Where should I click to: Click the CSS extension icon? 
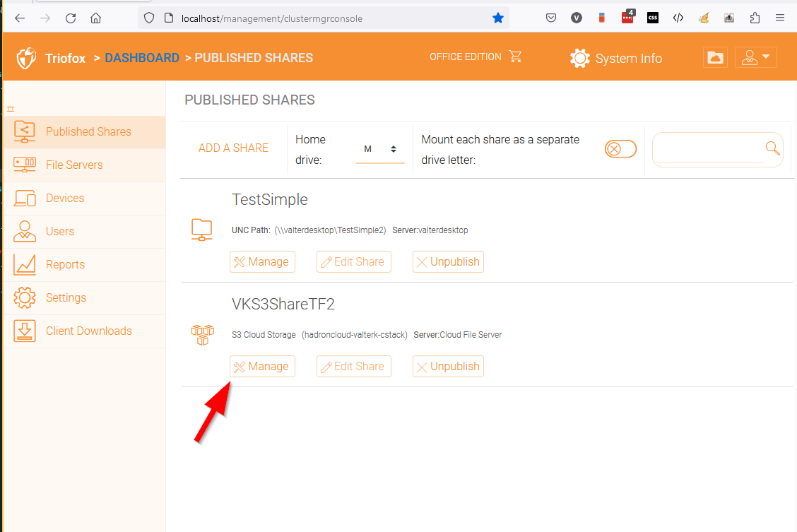pos(653,18)
